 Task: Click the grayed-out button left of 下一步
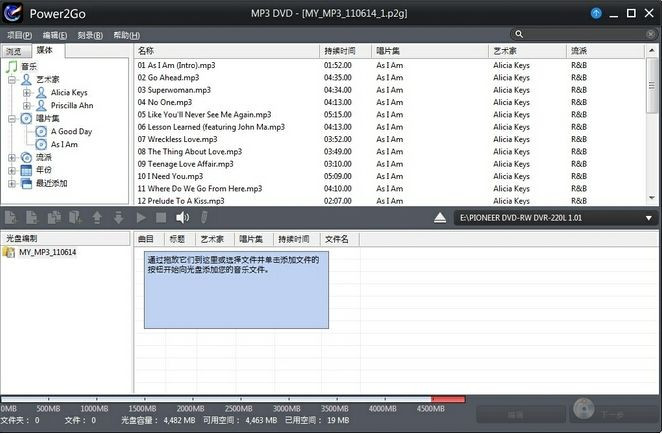[521, 414]
